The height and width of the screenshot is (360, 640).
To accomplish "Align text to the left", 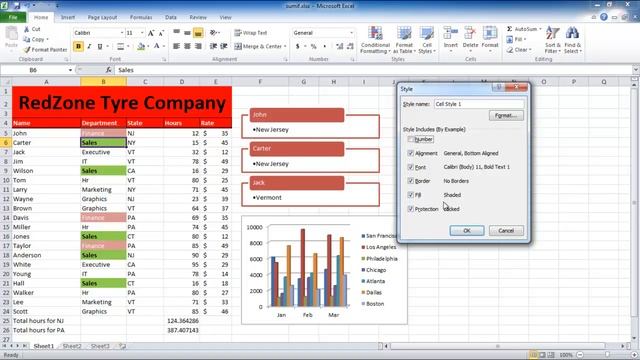I will click(176, 47).
